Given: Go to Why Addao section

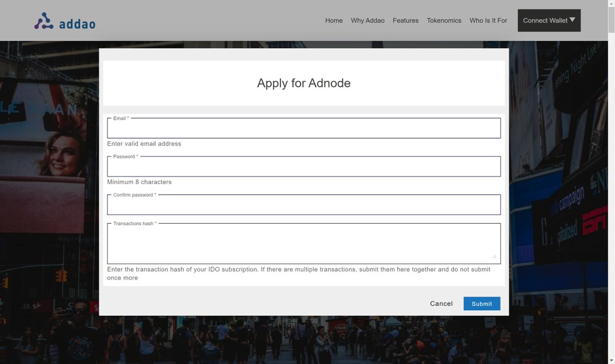Looking at the screenshot, I should click(367, 20).
